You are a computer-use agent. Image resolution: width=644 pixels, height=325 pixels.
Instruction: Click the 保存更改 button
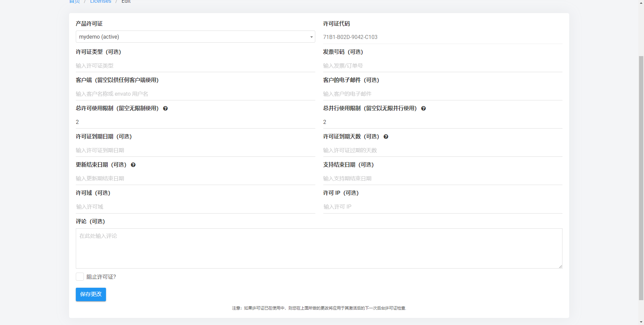tap(91, 294)
